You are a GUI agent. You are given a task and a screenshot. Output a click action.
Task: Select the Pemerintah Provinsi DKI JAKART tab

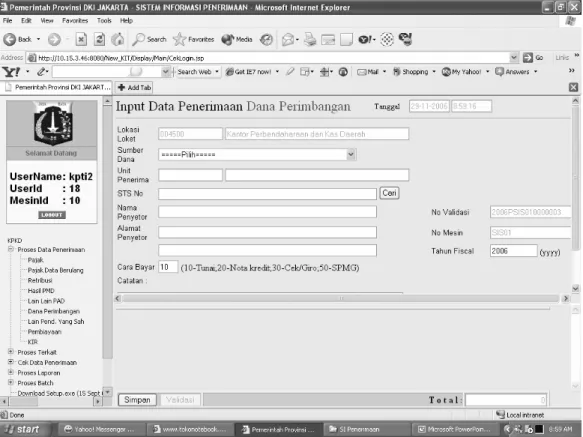(x=57, y=87)
